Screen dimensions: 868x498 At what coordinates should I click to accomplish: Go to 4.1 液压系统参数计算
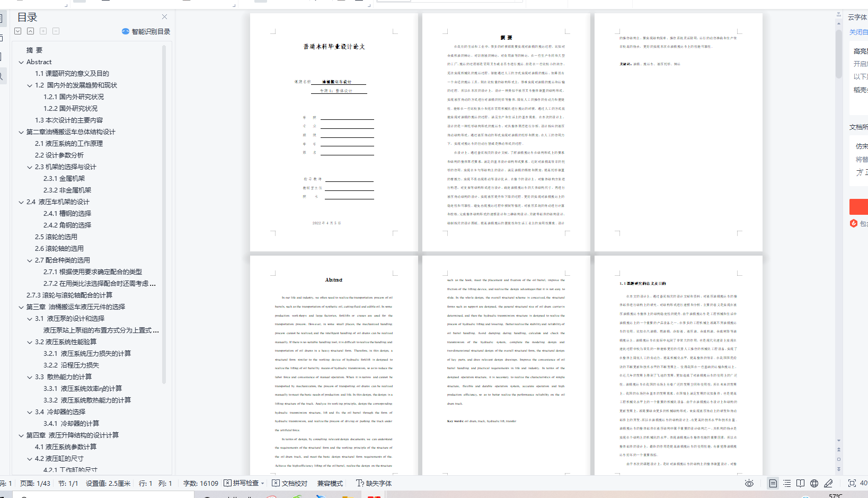[66, 447]
